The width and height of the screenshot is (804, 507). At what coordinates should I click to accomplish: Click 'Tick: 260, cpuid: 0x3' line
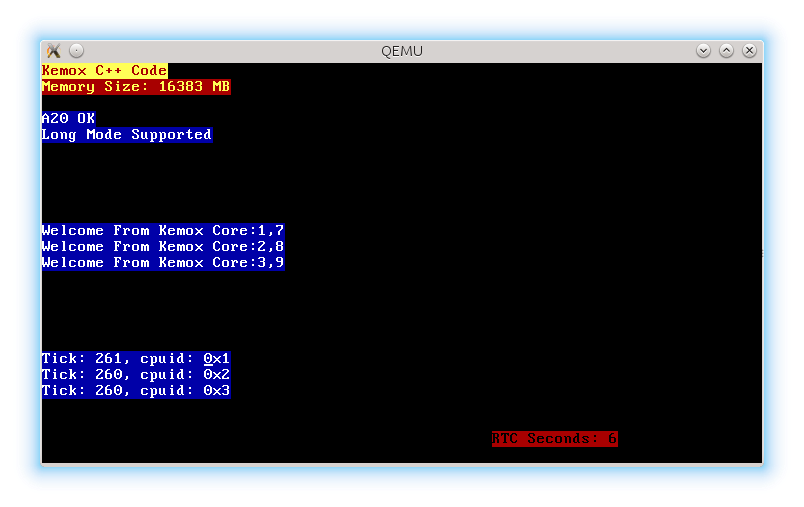pos(136,391)
